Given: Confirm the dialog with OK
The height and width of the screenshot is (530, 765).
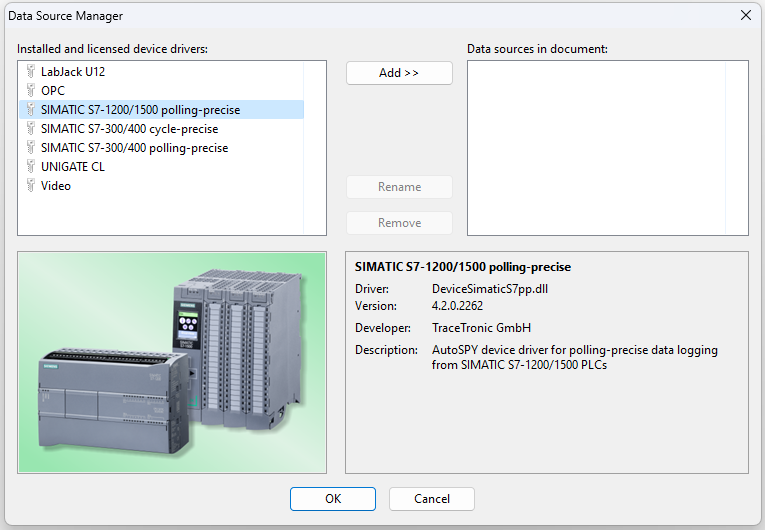Looking at the screenshot, I should (x=333, y=499).
